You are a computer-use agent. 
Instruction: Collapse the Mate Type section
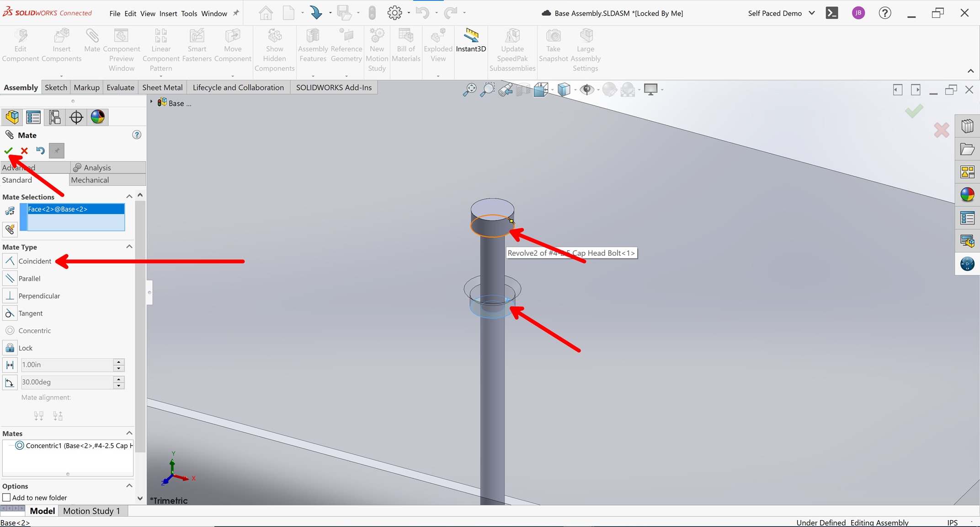(129, 247)
